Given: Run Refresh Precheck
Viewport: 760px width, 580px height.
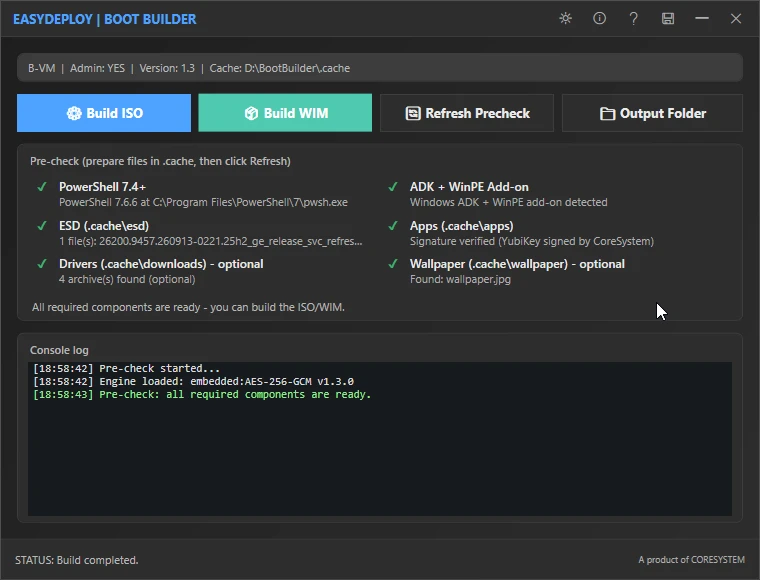Looking at the screenshot, I should (x=467, y=113).
